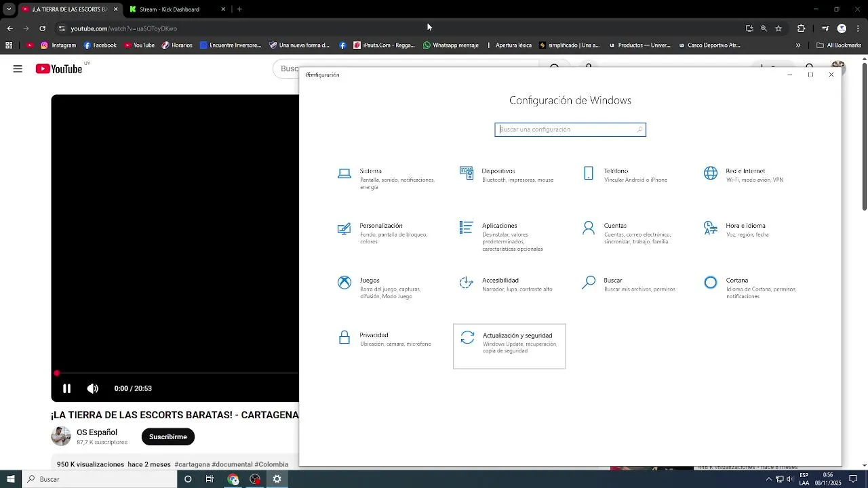Click the taskbar Buscar search box
This screenshot has width=868, height=488.
tap(99, 479)
